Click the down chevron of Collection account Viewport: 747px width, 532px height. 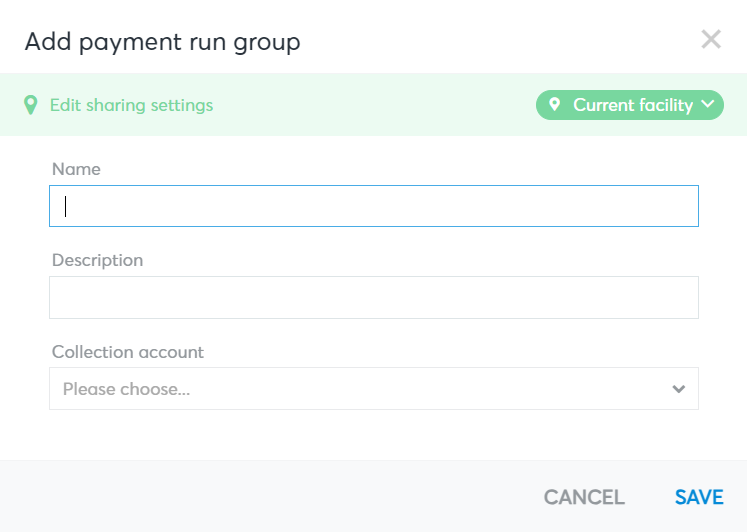click(x=679, y=389)
